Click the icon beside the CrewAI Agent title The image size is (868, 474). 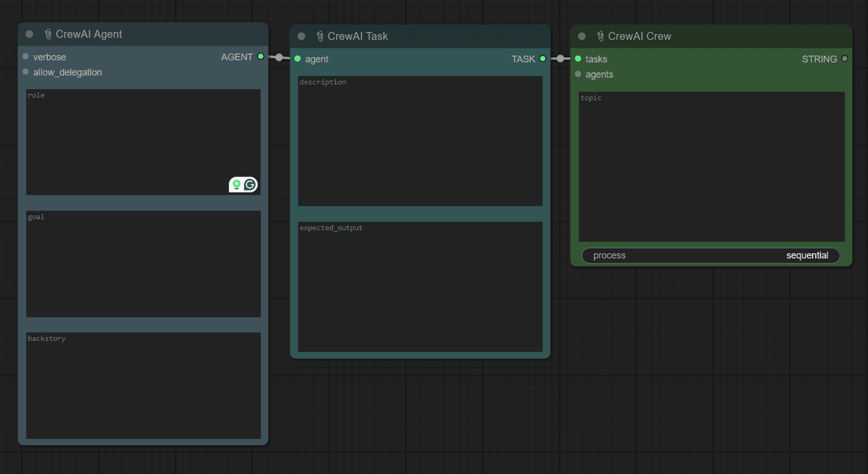pos(48,34)
